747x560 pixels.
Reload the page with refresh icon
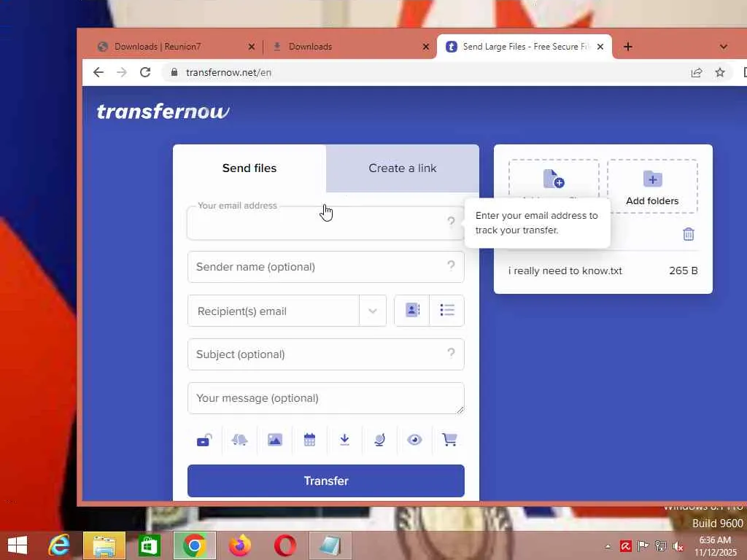[145, 72]
